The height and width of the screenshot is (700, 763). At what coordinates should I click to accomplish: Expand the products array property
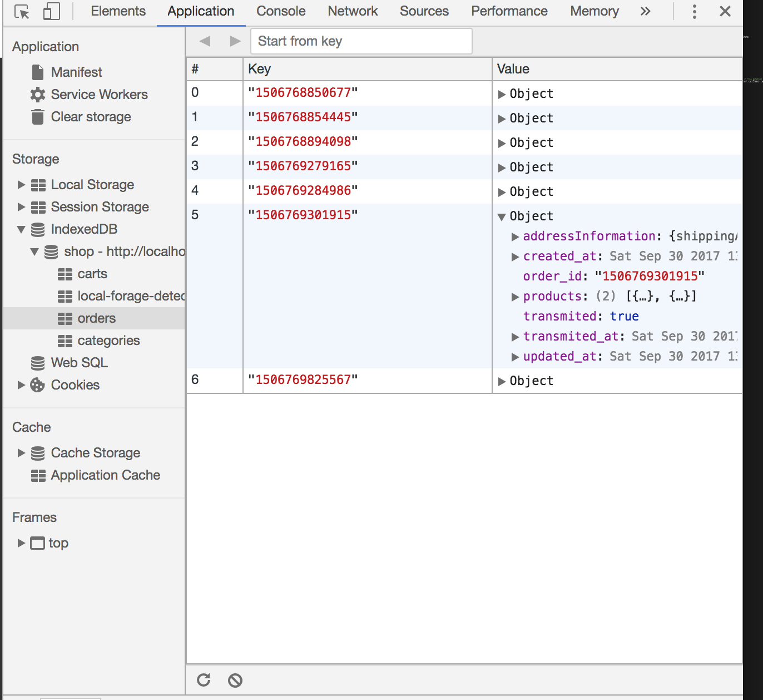[515, 297]
